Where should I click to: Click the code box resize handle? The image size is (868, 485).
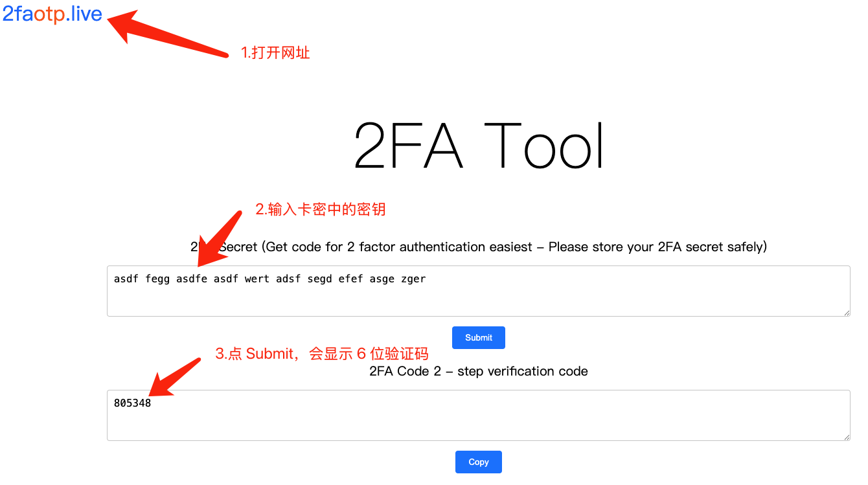click(846, 437)
